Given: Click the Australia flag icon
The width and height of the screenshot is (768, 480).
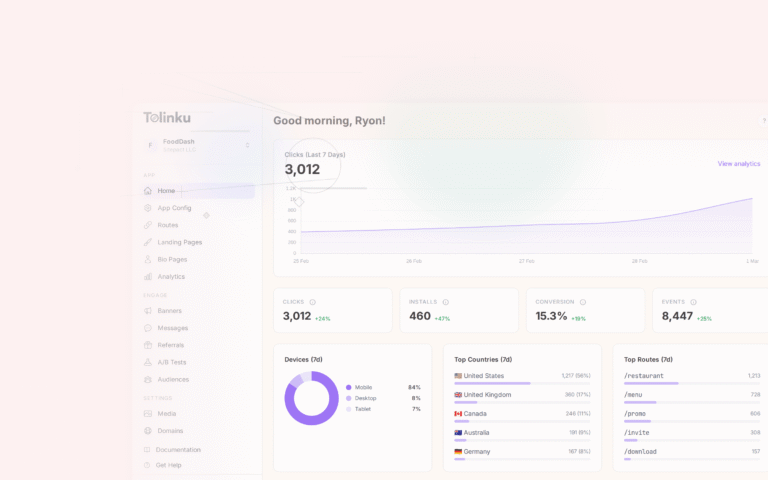Looking at the screenshot, I should coord(458,432).
